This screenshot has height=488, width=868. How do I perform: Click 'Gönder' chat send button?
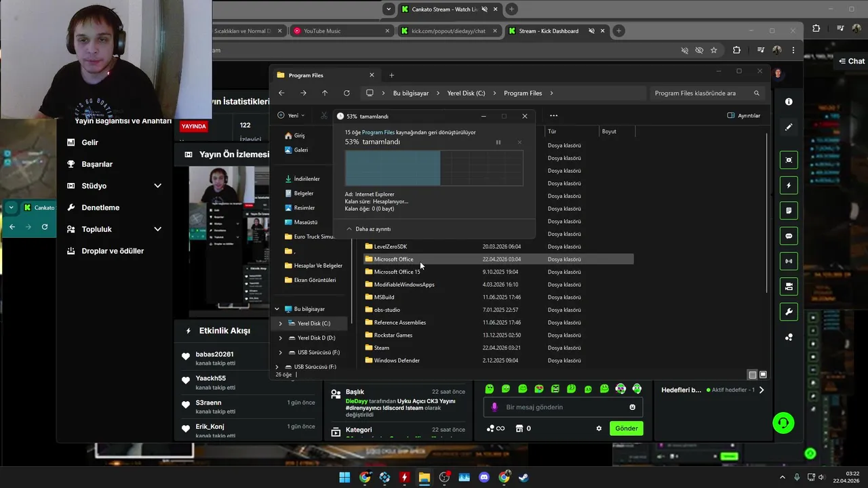pyautogui.click(x=626, y=428)
